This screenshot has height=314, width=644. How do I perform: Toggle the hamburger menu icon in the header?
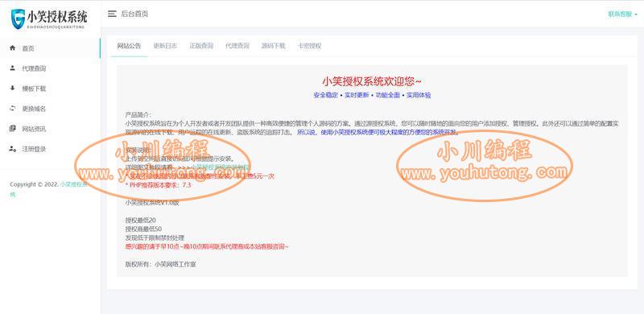112,14
